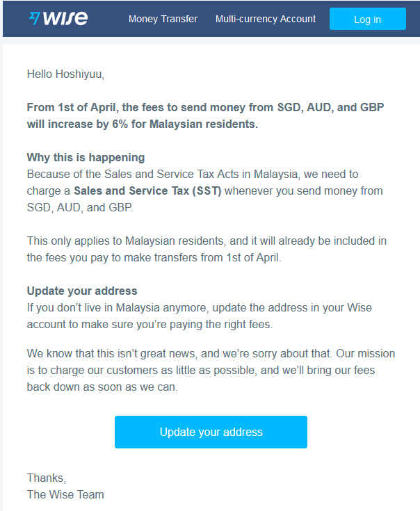Open the Multi-currency Account menu link
The height and width of the screenshot is (511, 420).
pos(266,19)
